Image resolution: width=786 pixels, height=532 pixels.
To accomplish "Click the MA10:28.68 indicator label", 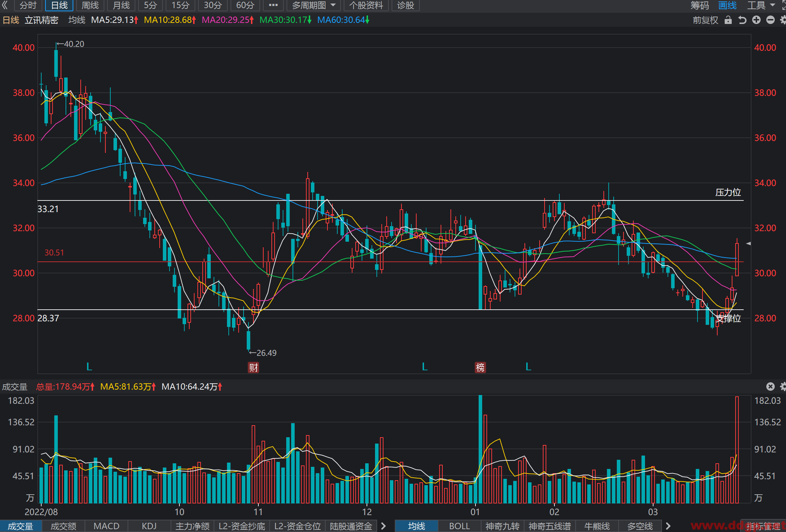I will pyautogui.click(x=170, y=20).
